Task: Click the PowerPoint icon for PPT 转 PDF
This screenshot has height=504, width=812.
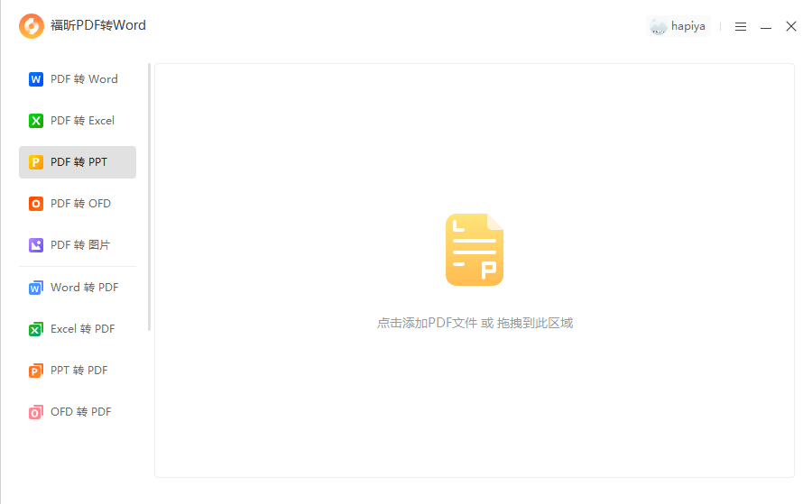Action: click(36, 371)
